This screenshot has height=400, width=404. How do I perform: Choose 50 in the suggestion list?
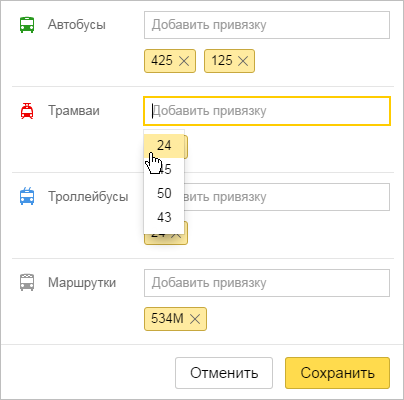pos(164,193)
